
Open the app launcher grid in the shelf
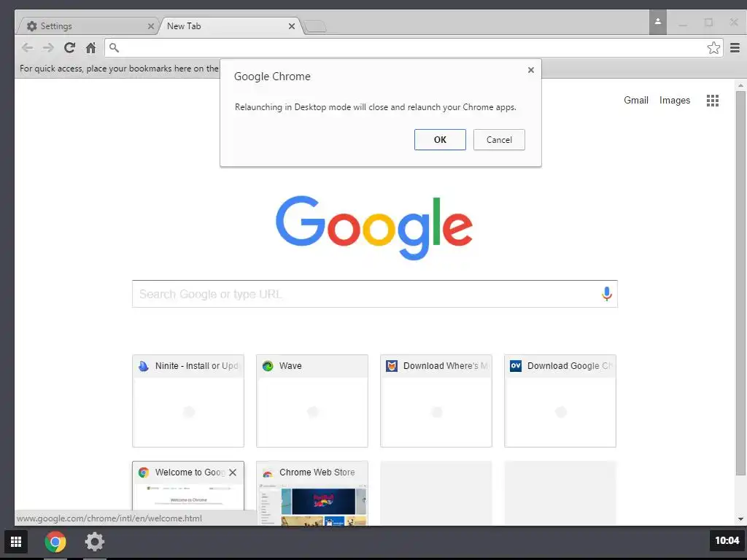(x=16, y=542)
